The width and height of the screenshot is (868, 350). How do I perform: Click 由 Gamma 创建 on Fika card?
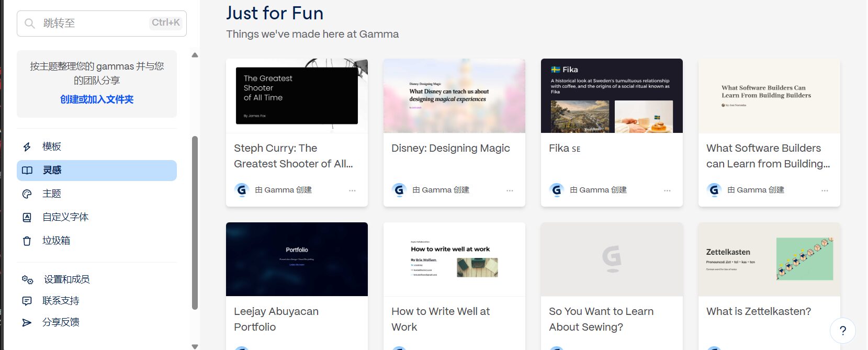point(598,190)
